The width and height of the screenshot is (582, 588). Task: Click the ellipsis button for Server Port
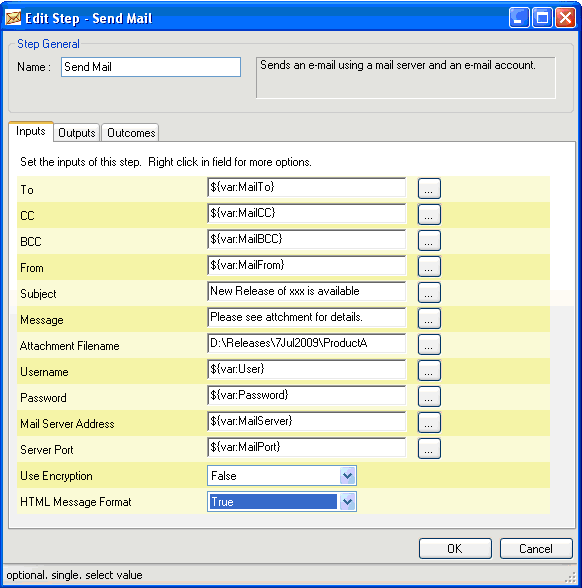[429, 448]
